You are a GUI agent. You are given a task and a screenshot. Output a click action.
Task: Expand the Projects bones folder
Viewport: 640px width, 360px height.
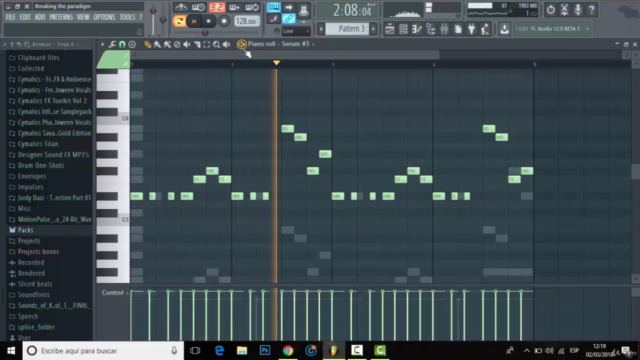38,252
